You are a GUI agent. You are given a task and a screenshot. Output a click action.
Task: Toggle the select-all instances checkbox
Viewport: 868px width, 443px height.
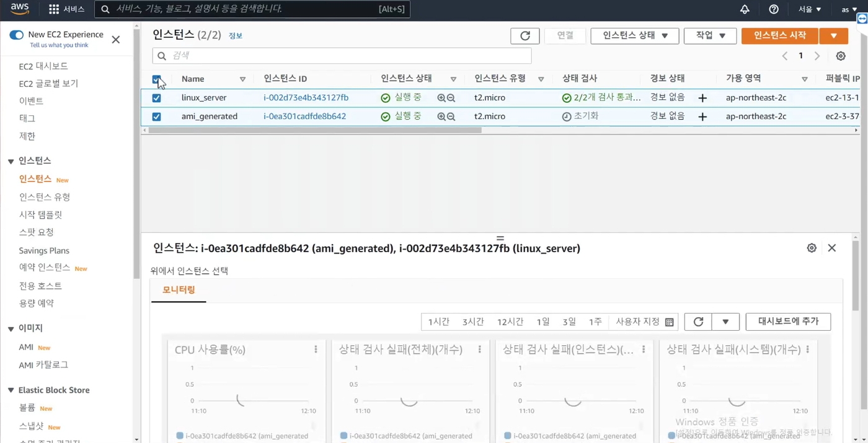[x=156, y=79]
